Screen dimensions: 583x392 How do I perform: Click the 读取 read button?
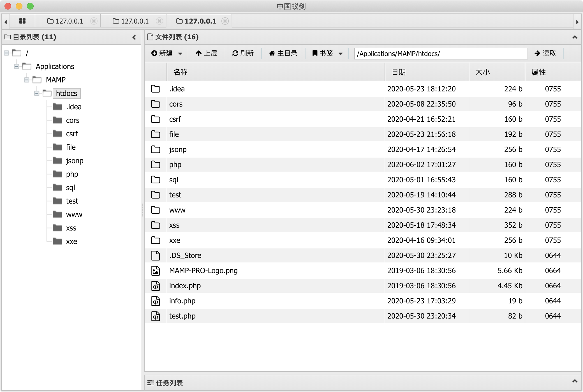(x=545, y=53)
